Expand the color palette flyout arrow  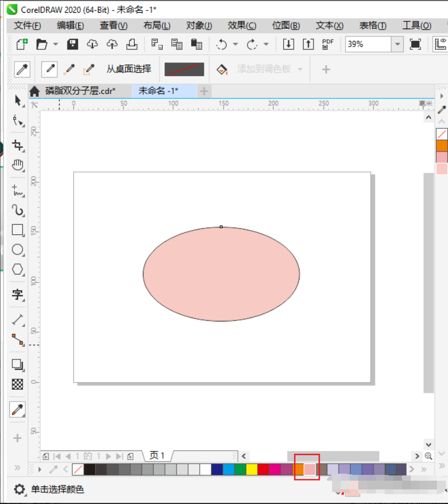[40, 470]
